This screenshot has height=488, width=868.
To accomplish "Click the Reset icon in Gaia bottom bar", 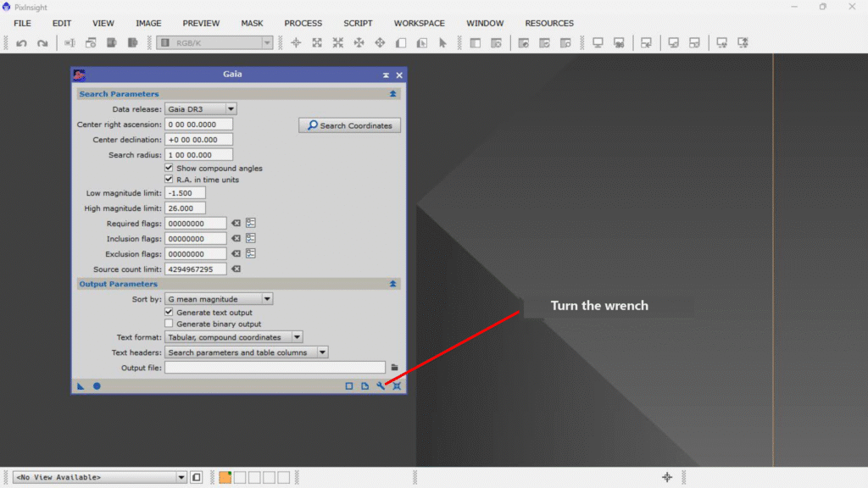I will pos(397,386).
